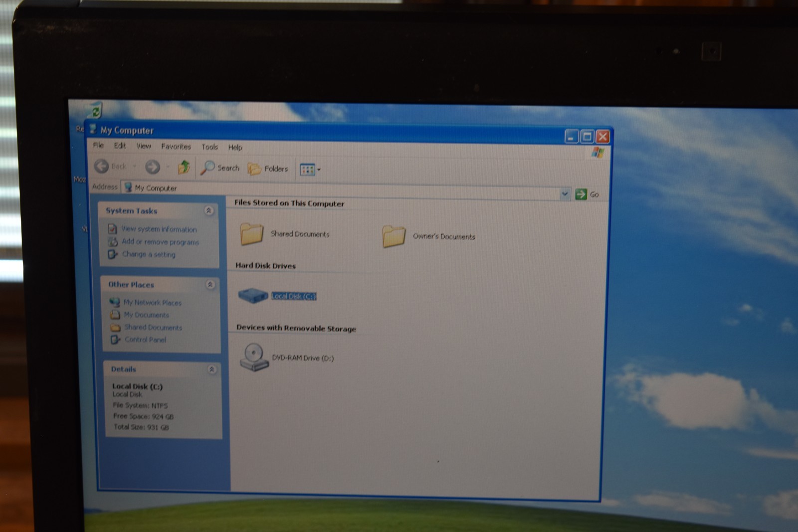Click the Windows flag logo
798x532 pixels.
pyautogui.click(x=598, y=153)
